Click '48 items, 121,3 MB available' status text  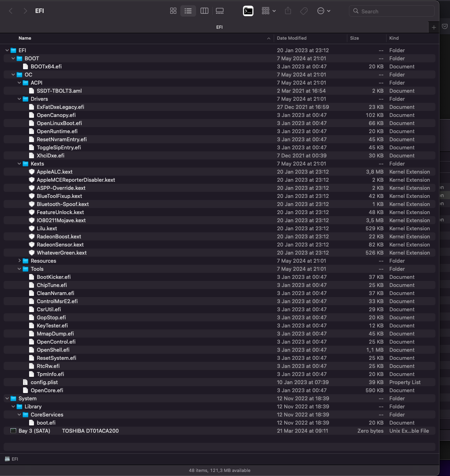220,470
